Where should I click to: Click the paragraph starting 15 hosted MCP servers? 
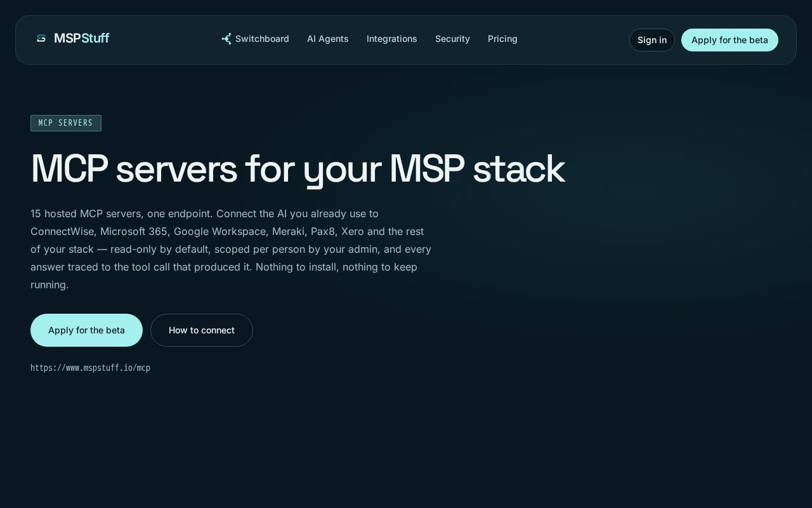pos(231,249)
